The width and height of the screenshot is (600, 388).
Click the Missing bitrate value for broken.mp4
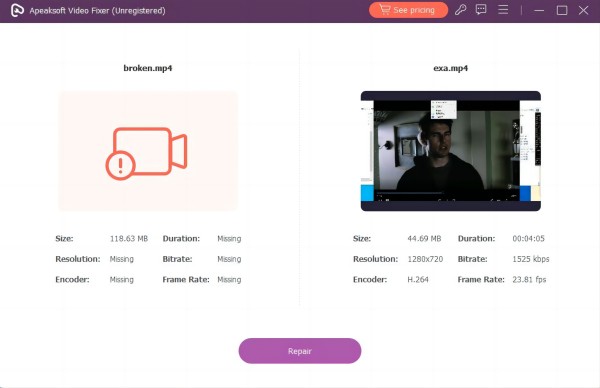point(229,259)
